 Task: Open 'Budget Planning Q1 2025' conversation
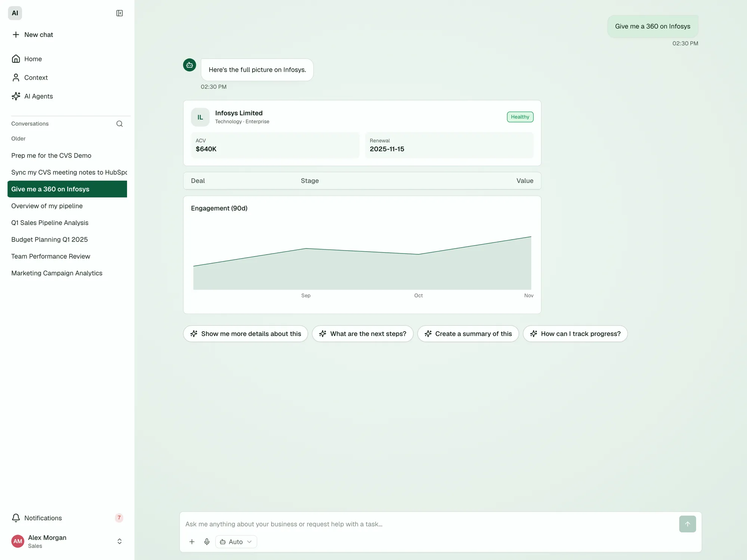pos(67,240)
